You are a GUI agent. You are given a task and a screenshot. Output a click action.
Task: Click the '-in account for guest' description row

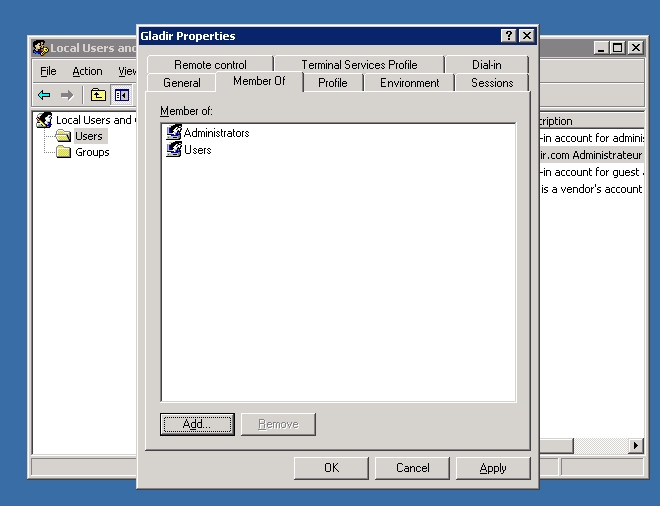point(592,172)
